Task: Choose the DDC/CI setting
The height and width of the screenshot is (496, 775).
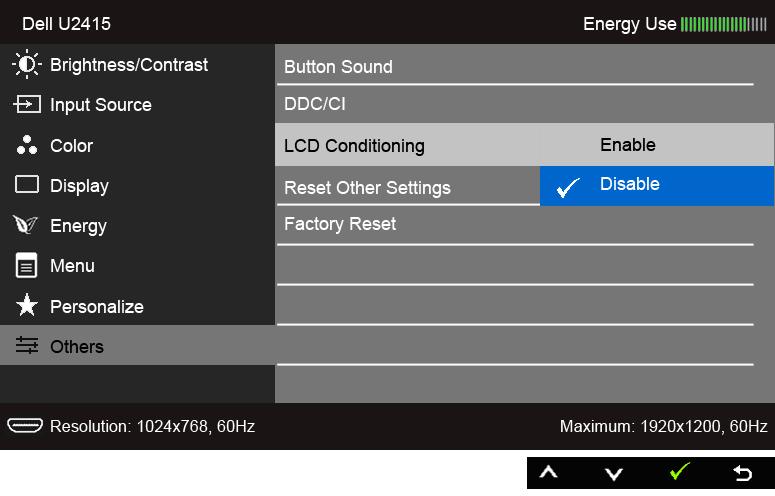Action: [515, 104]
